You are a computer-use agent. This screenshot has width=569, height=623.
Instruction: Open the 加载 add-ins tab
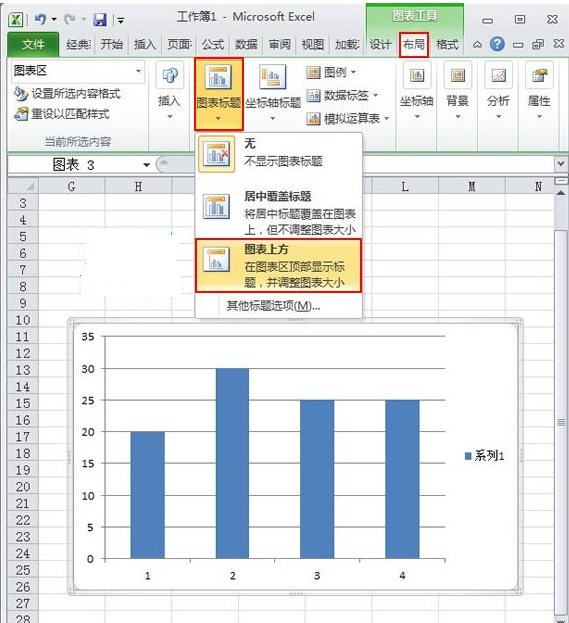tap(346, 44)
